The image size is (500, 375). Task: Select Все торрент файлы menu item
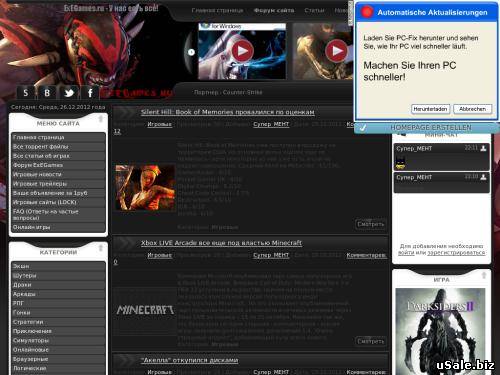coord(58,147)
